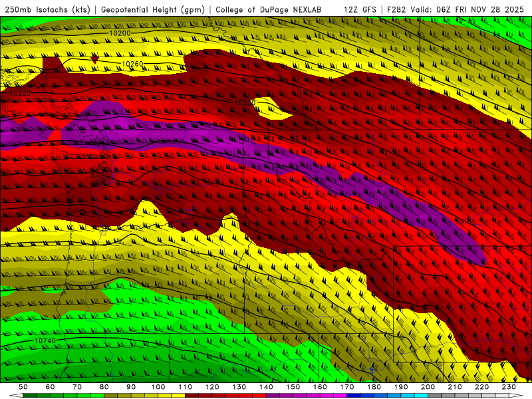Click the 80 knots legend value
This screenshot has height=399, width=532.
click(x=104, y=387)
